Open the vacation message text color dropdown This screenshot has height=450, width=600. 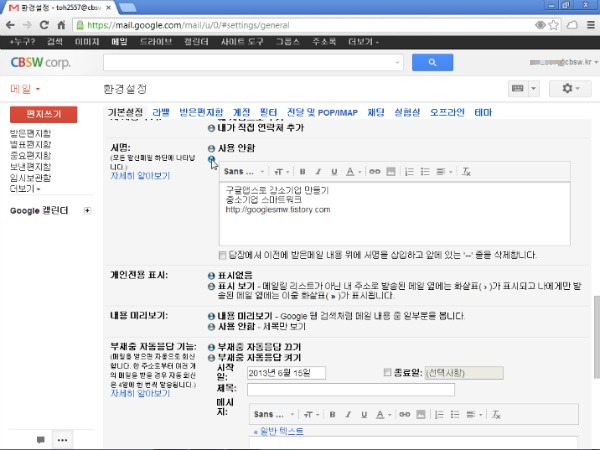(x=383, y=414)
